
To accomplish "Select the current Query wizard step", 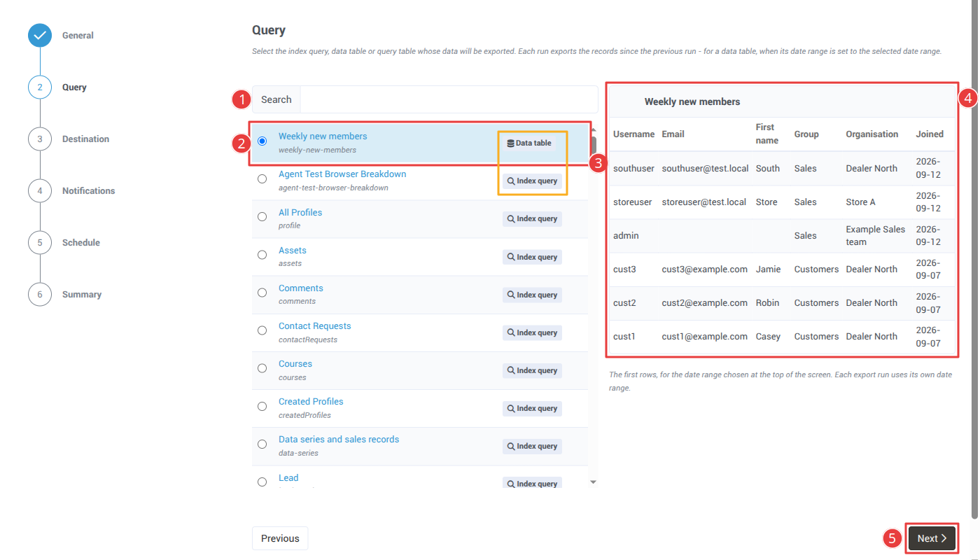I will coord(74,87).
